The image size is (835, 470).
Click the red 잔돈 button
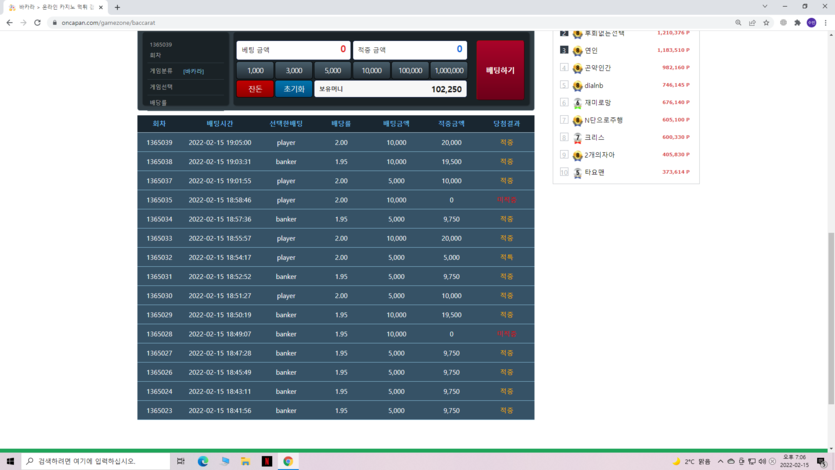255,89
